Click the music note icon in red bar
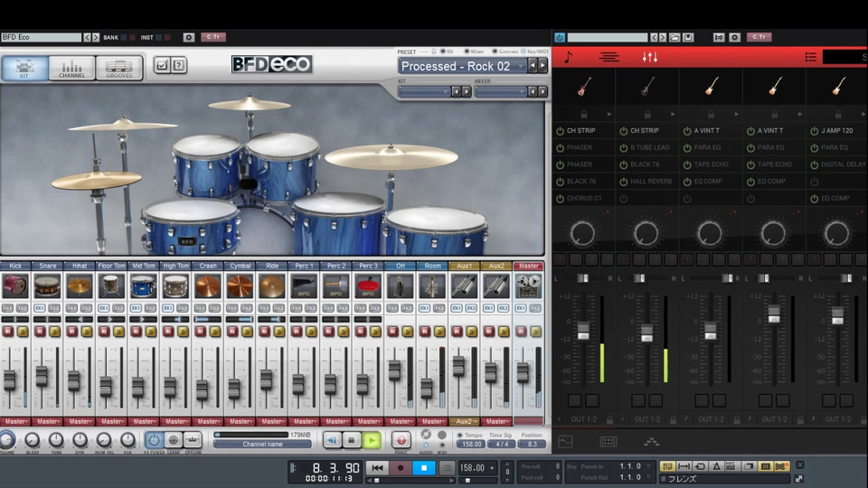This screenshot has height=488, width=868. tap(568, 57)
